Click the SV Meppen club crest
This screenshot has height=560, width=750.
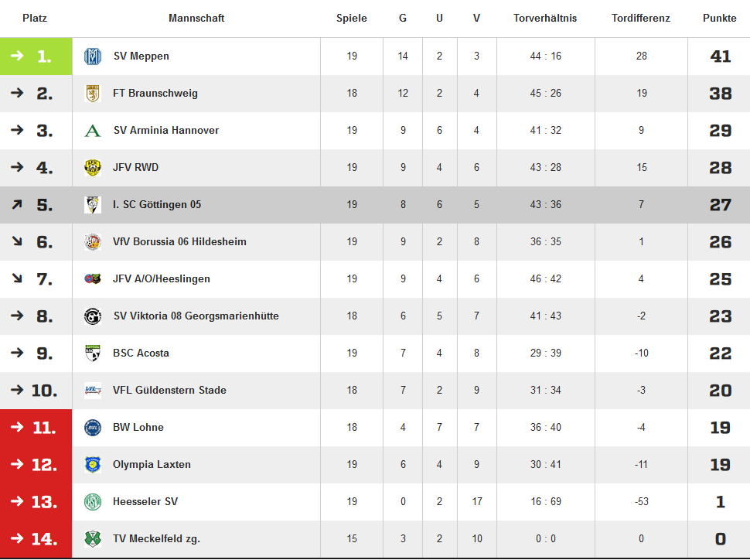93,56
